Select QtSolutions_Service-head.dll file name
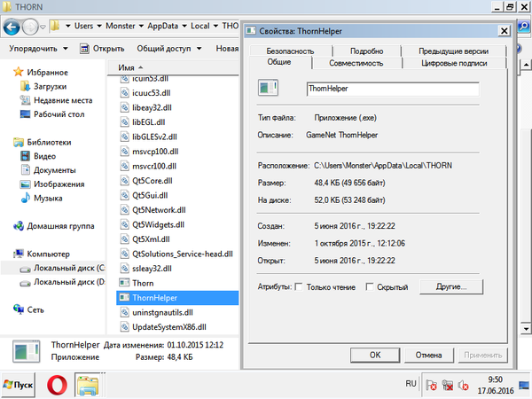 pyautogui.click(x=183, y=254)
